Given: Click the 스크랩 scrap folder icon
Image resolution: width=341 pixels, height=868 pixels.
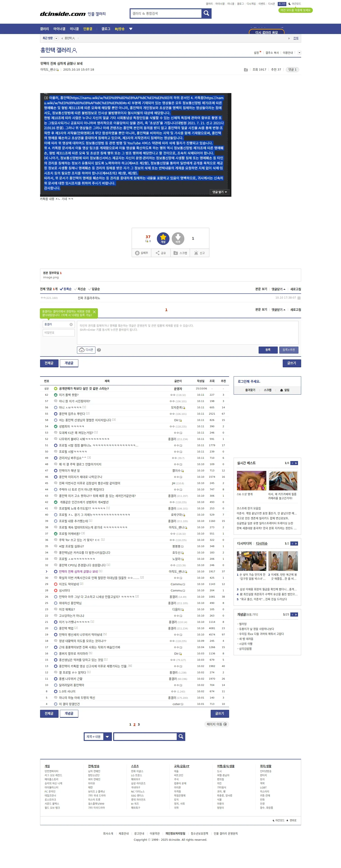Looking at the screenshot, I should [175, 253].
